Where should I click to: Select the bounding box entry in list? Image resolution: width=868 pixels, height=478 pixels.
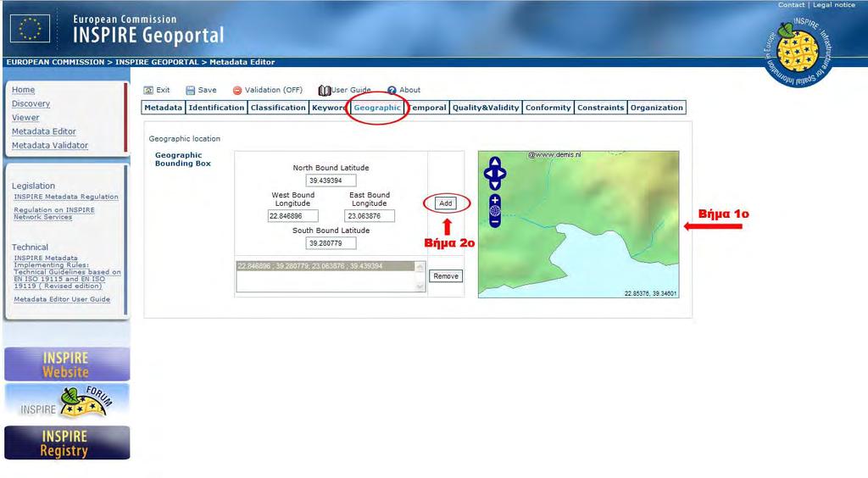pyautogui.click(x=325, y=266)
